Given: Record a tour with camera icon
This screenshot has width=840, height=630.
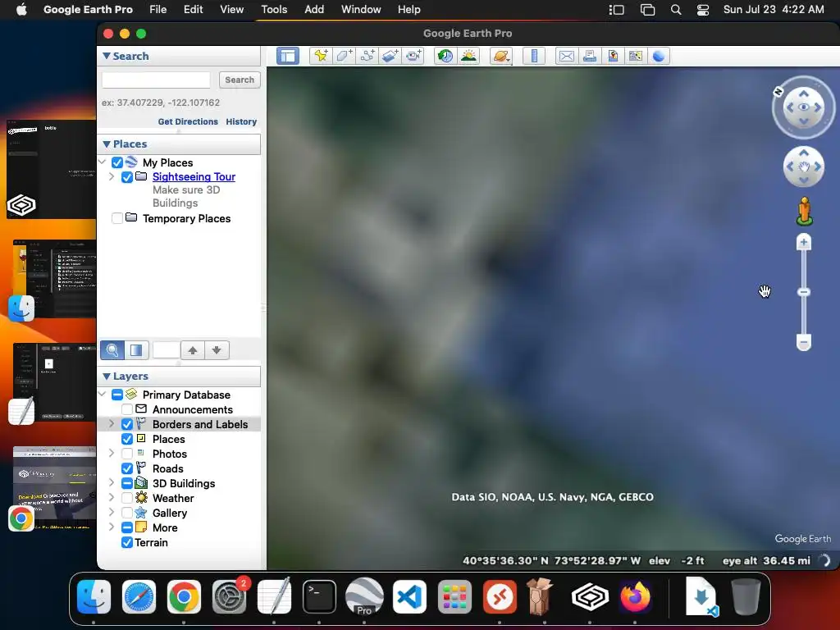Looking at the screenshot, I should [413, 56].
